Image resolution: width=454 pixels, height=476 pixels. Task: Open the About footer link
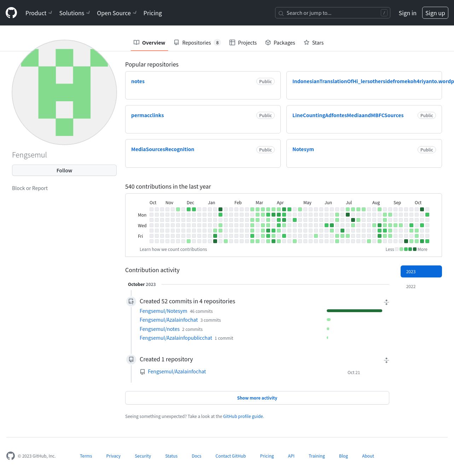click(368, 456)
